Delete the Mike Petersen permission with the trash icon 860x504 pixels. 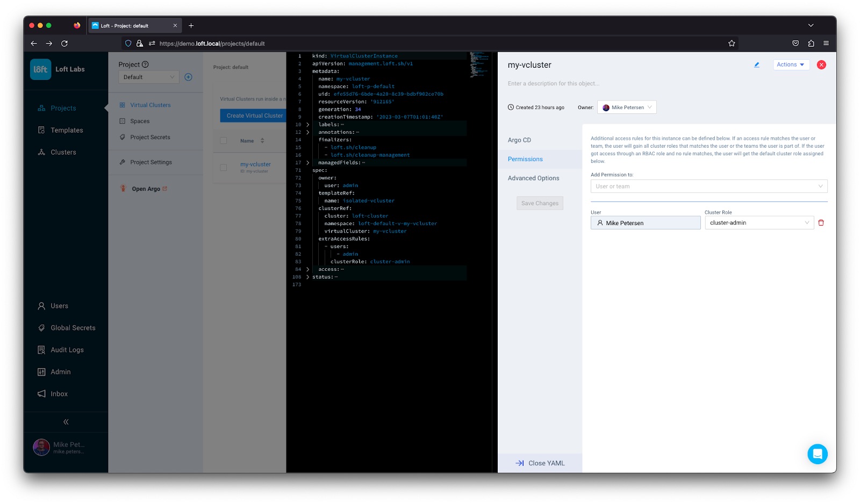821,222
